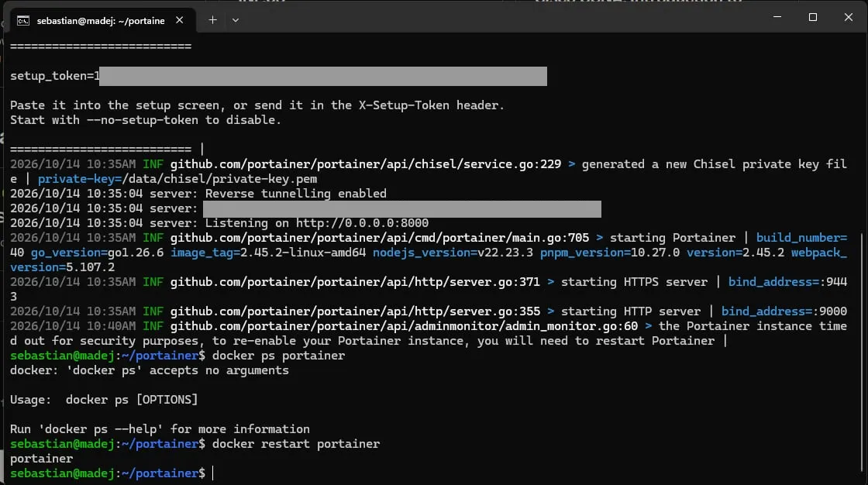Click 'nodejs_version=v22.23.3' text
This screenshot has height=485, width=868.
453,253
